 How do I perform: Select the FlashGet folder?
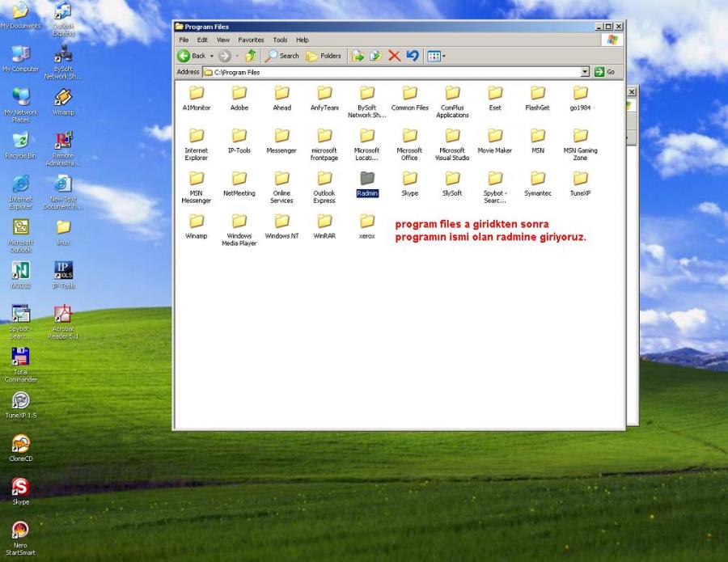coord(538,99)
